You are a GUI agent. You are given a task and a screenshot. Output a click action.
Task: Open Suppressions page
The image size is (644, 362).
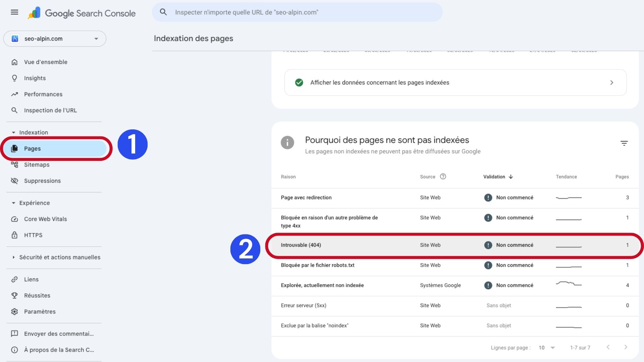click(x=42, y=181)
